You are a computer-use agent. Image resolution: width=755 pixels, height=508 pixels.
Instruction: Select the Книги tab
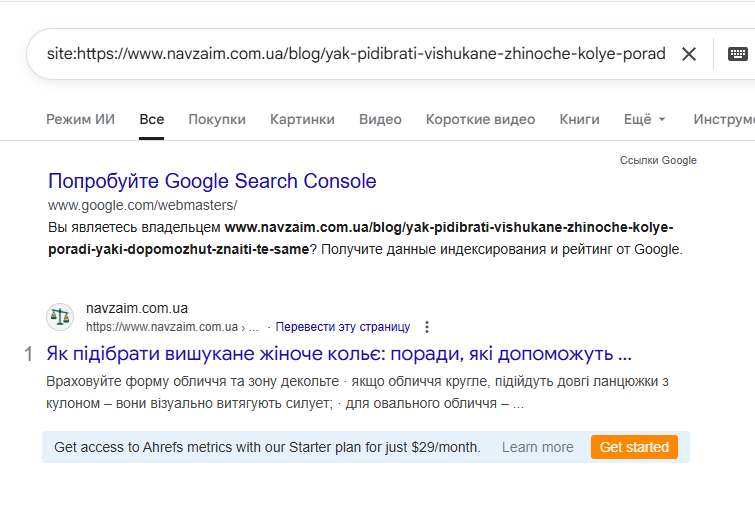click(x=579, y=119)
